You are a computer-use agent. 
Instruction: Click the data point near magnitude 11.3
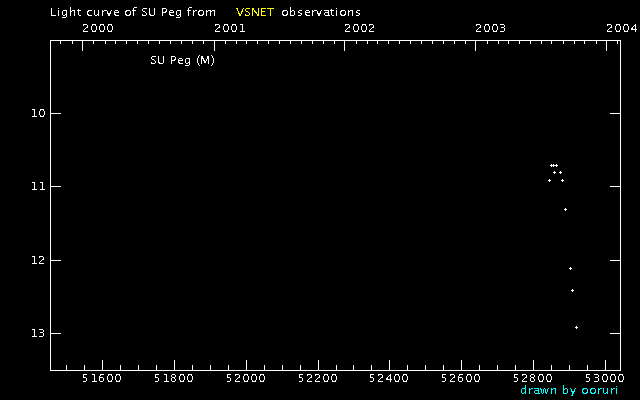(x=565, y=209)
